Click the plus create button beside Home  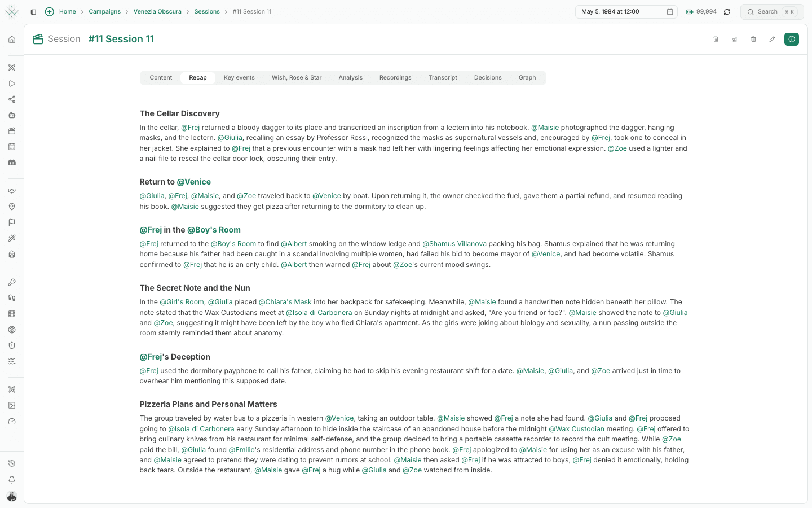(50, 12)
